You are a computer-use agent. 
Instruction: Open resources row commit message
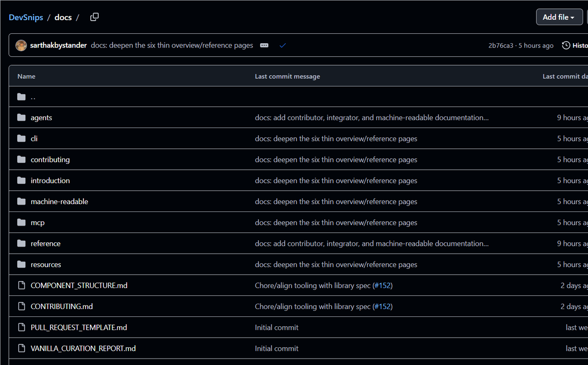(336, 264)
